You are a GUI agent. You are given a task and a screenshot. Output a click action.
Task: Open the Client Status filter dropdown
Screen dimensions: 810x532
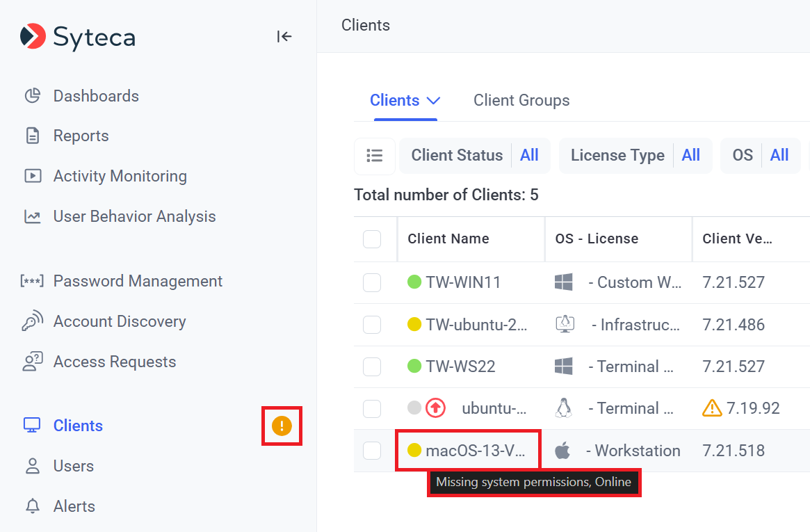[475, 156]
